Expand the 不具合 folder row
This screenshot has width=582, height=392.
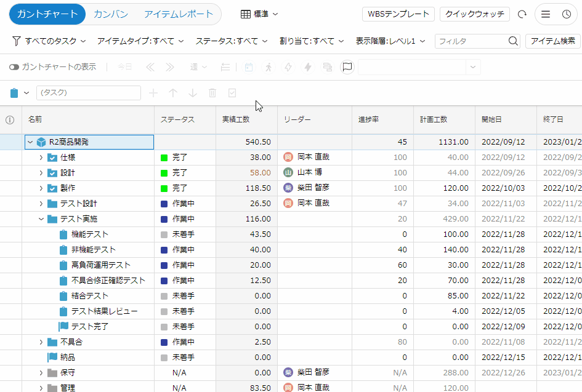point(41,342)
